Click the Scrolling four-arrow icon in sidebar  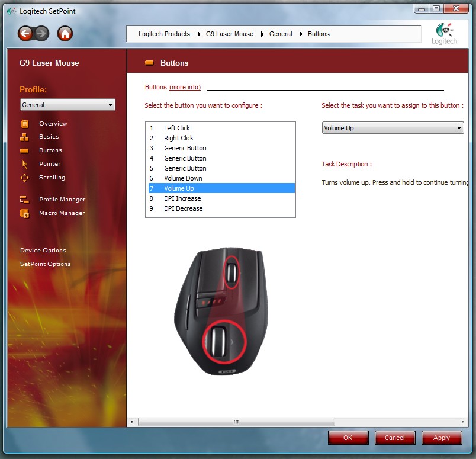pyautogui.click(x=25, y=178)
